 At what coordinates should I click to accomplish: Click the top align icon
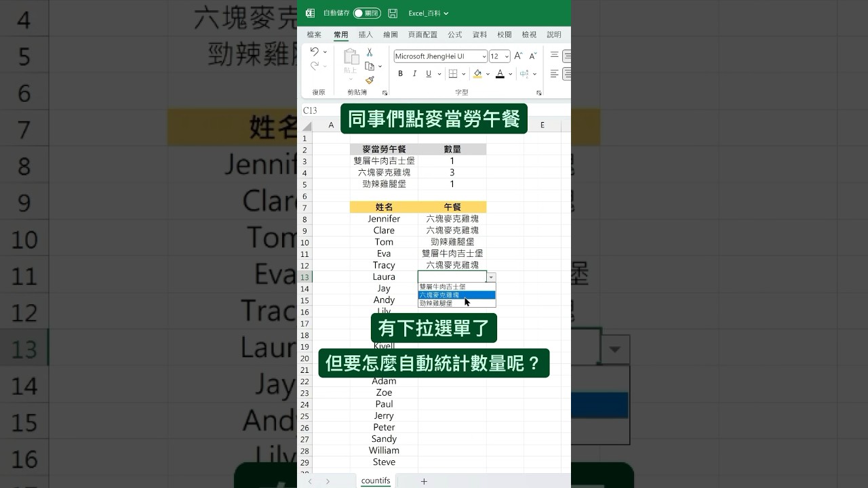tap(554, 55)
